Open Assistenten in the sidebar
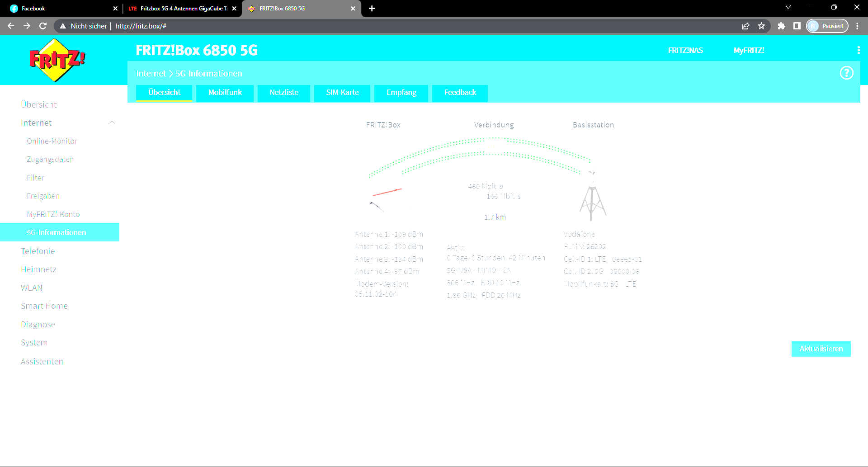The image size is (868, 467). coord(42,361)
